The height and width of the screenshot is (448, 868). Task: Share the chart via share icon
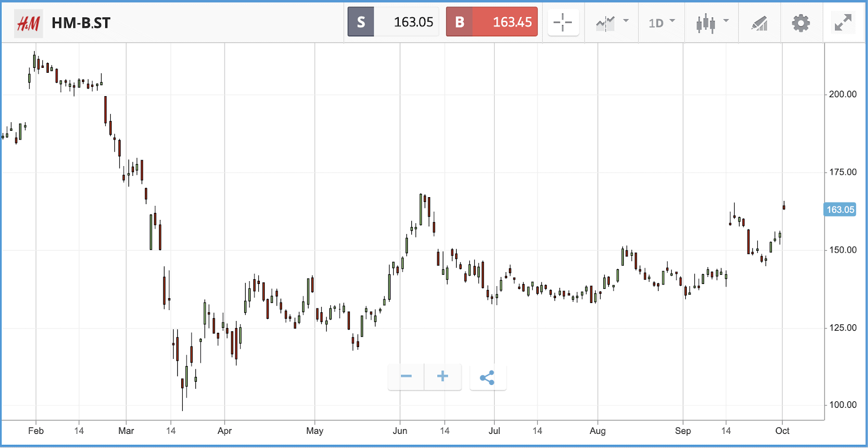pyautogui.click(x=487, y=377)
